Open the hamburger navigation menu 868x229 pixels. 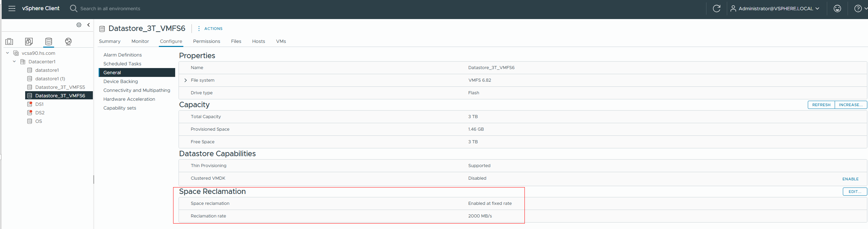pos(12,9)
